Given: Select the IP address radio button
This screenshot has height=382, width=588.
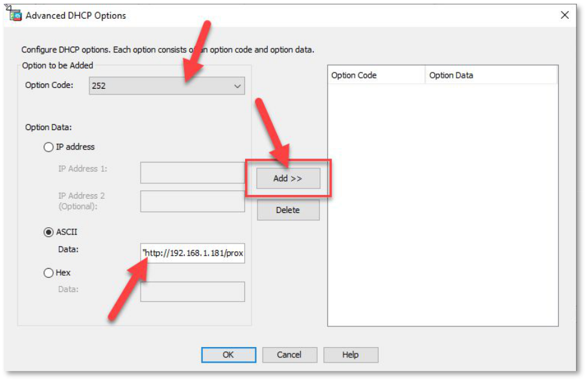Looking at the screenshot, I should point(49,147).
